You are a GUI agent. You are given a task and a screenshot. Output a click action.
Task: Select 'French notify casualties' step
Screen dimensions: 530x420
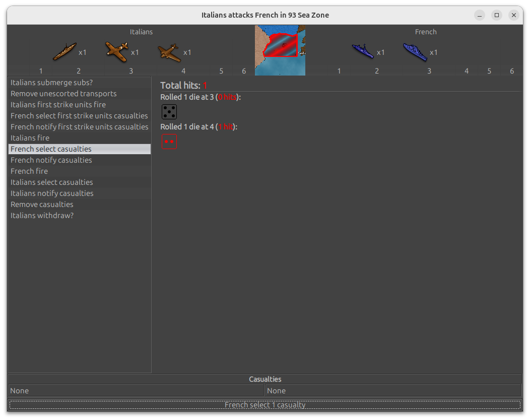[x=51, y=160]
